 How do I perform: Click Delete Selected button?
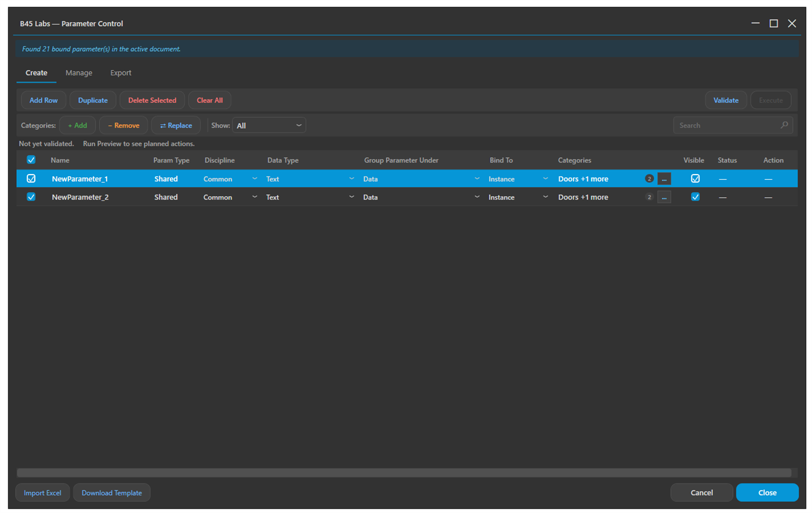pos(152,100)
